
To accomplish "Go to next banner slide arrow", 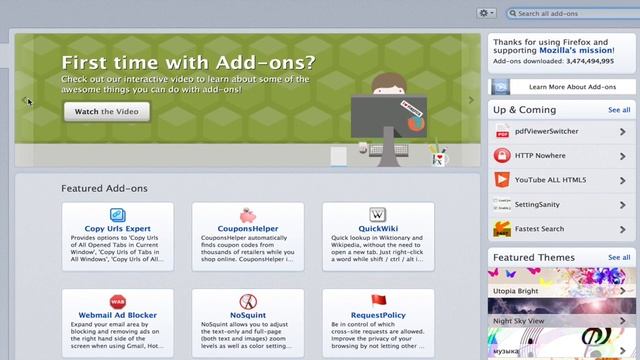I will click(471, 100).
